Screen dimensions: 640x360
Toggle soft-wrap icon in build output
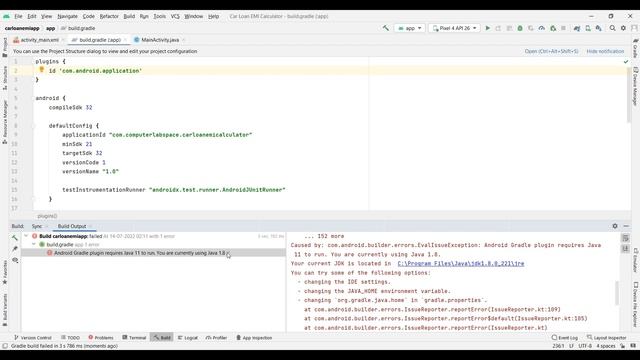coord(626,238)
